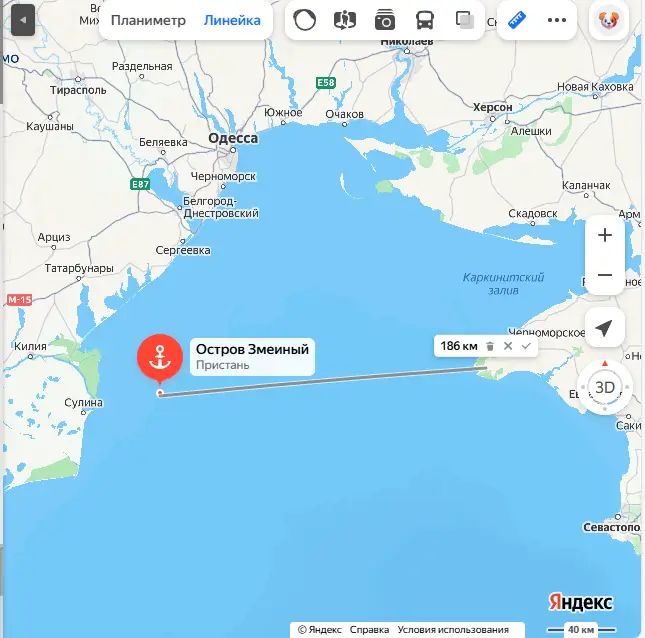645x638 pixels.
Task: Toggle the 3D tilt view
Action: [605, 387]
